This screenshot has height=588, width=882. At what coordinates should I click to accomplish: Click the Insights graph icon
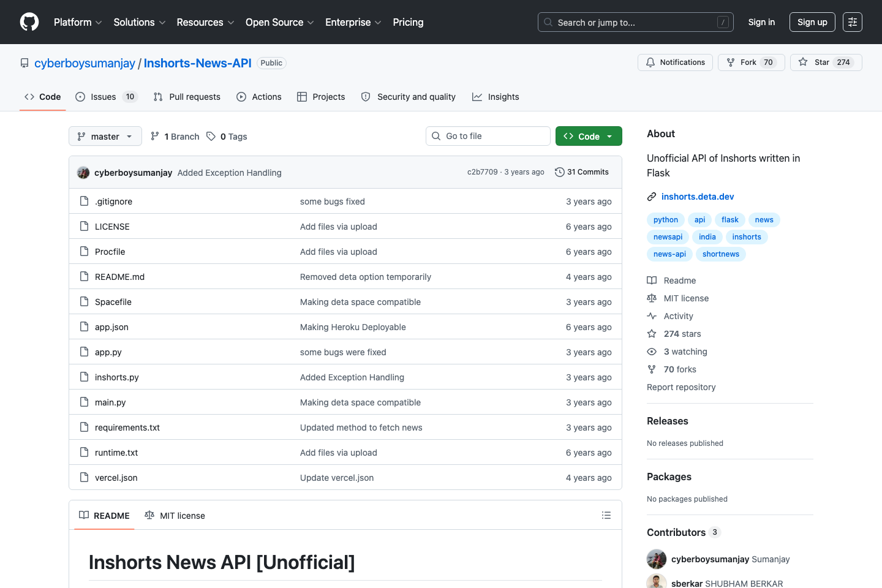point(477,97)
